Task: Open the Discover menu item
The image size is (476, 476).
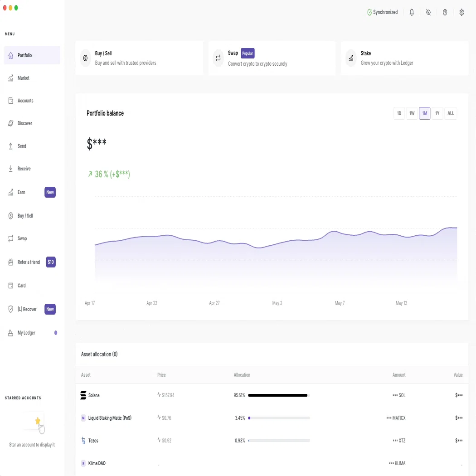Action: tap(32, 123)
